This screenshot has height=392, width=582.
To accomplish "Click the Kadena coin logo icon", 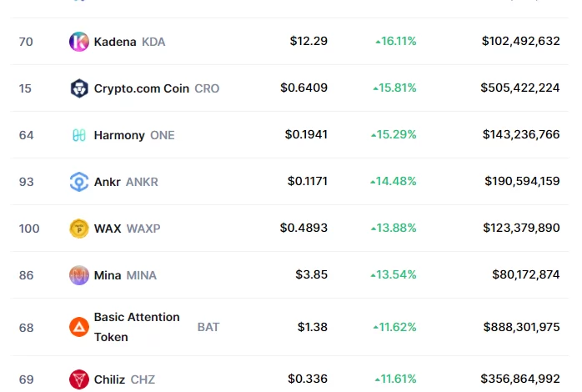I will (x=79, y=42).
